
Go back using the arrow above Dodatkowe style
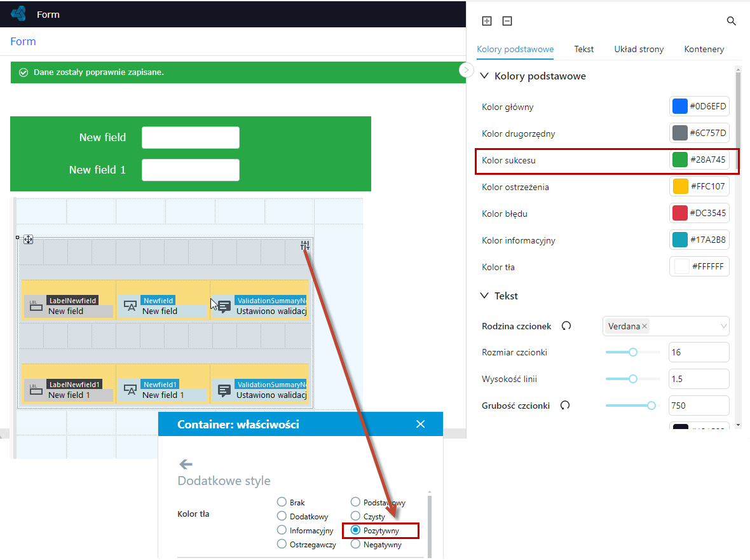(186, 464)
